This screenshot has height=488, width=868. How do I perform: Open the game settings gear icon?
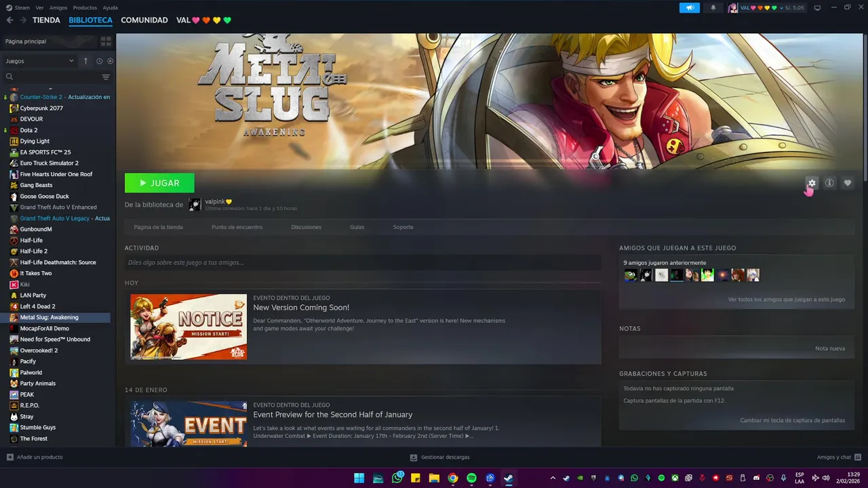pyautogui.click(x=812, y=183)
